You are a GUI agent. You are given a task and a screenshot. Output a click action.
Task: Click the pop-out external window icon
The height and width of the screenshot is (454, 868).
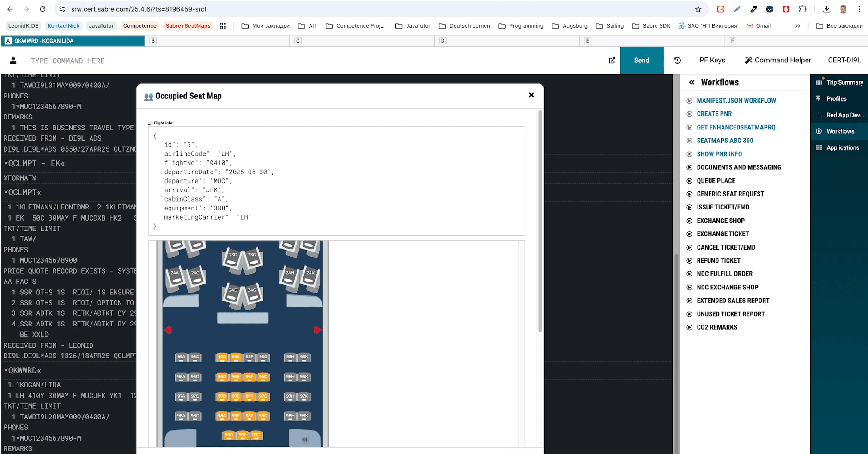(612, 60)
